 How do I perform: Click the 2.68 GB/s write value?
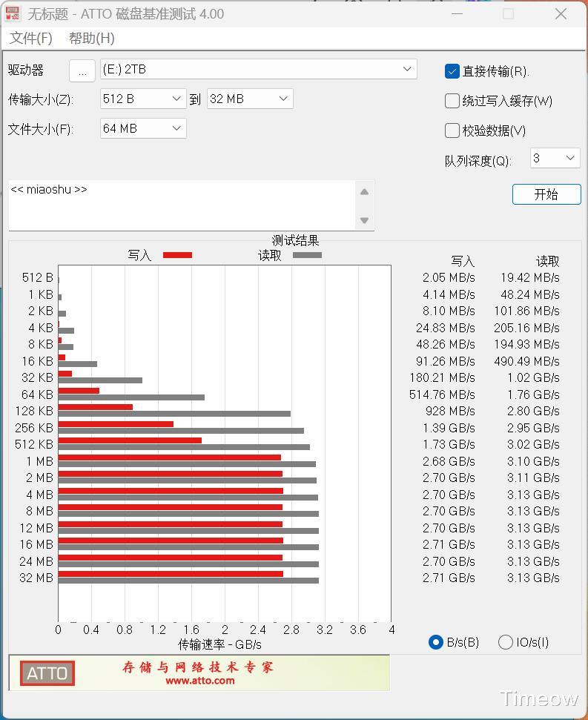coord(449,461)
